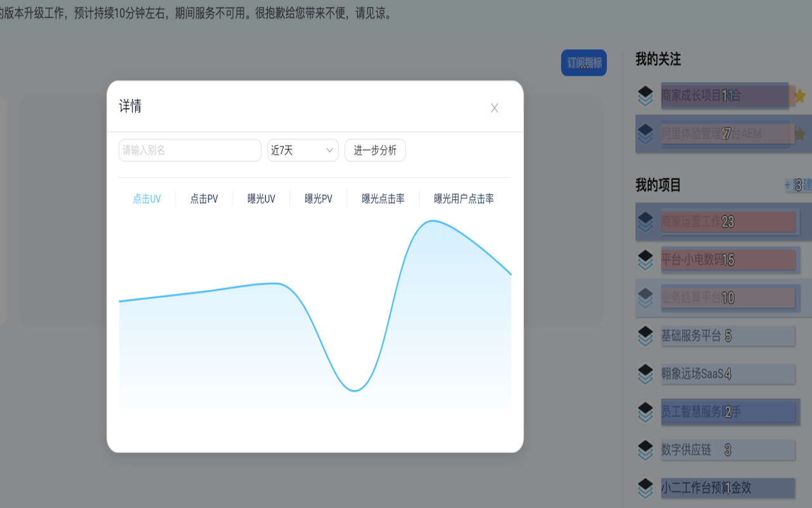Switch to the 点击PV tab
Screen dimensions: 812x508
point(204,199)
